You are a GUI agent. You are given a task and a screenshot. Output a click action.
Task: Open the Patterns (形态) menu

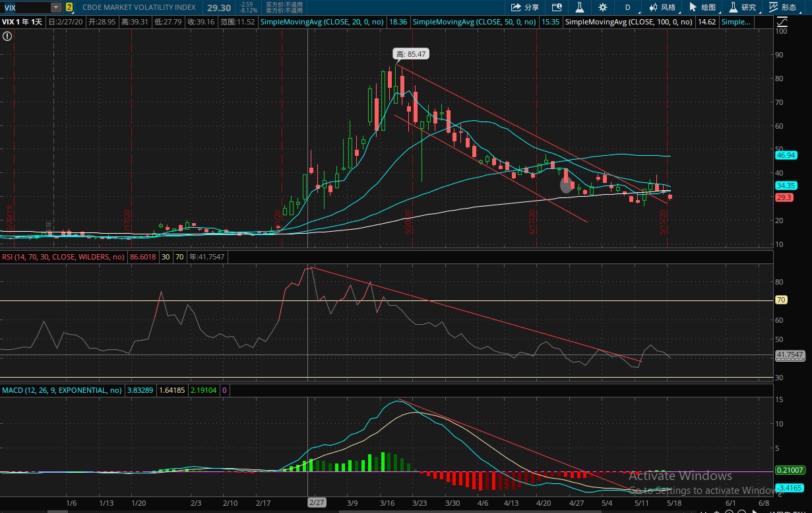tap(782, 7)
